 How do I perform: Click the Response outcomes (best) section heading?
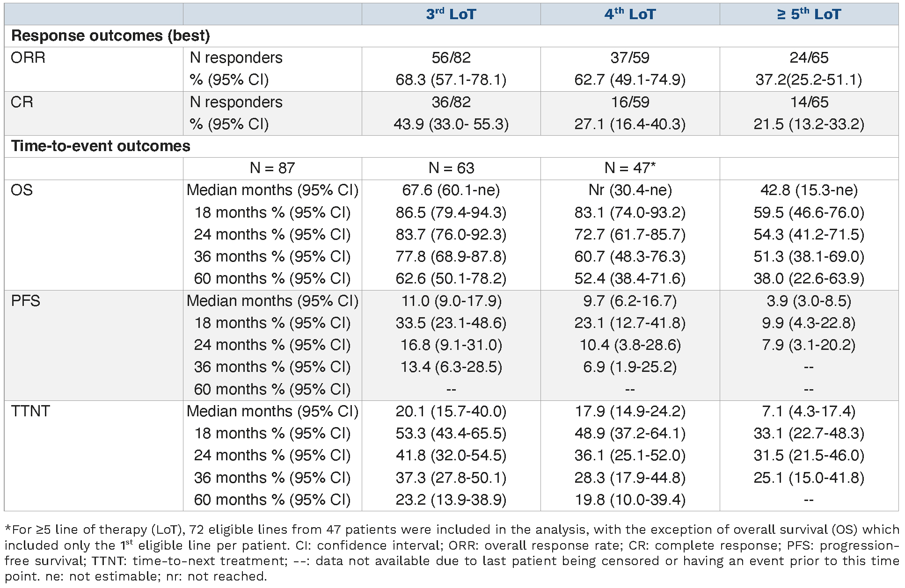[x=110, y=36]
